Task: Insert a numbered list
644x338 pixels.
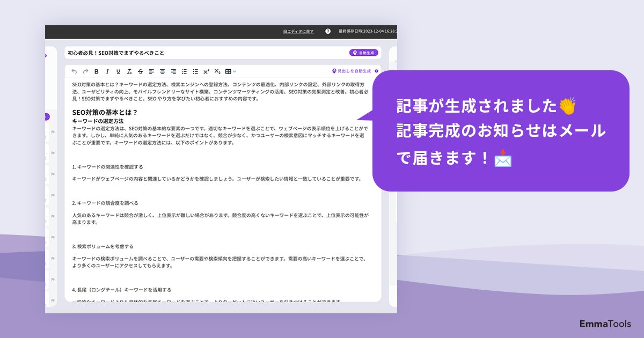Action: click(x=184, y=71)
